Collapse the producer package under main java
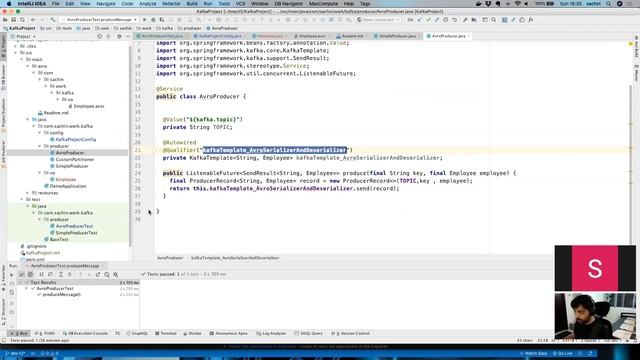640x360 pixels. (x=40, y=146)
